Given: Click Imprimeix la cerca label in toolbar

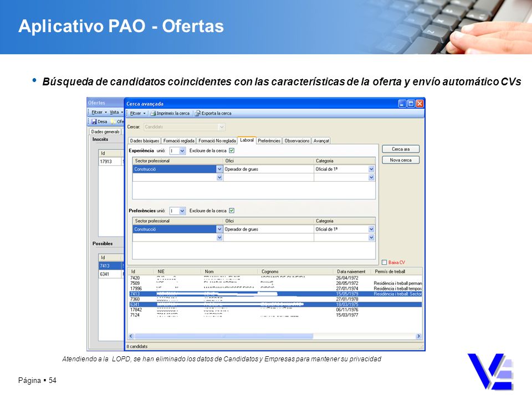Looking at the screenshot, I should (173, 113).
